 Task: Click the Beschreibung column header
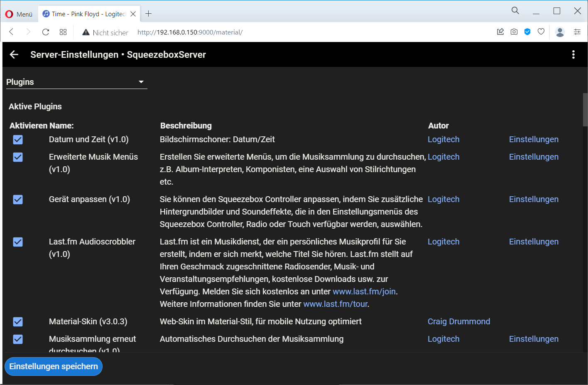(186, 126)
